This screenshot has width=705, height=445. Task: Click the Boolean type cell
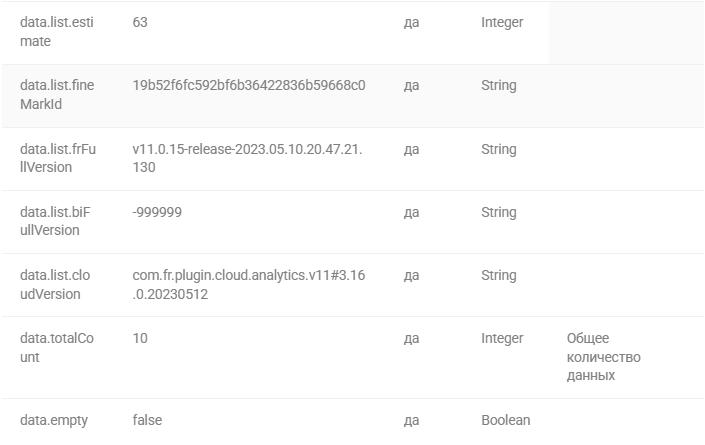point(505,420)
